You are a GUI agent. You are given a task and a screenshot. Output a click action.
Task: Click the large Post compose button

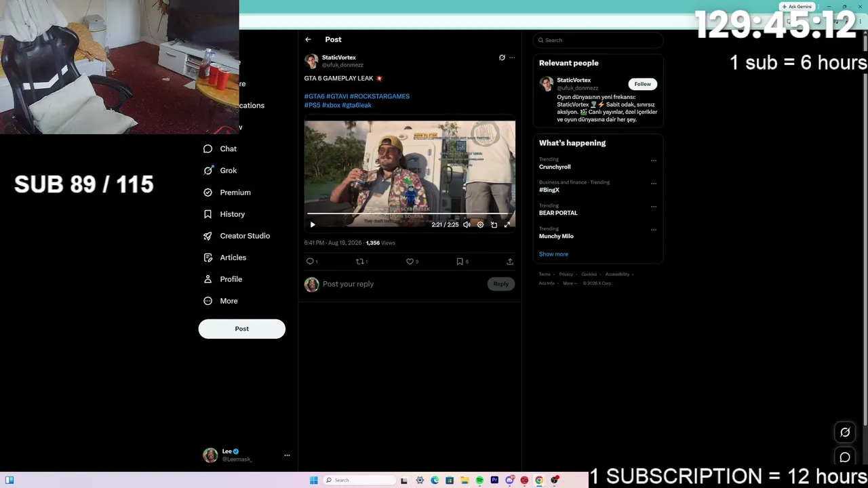coord(242,329)
